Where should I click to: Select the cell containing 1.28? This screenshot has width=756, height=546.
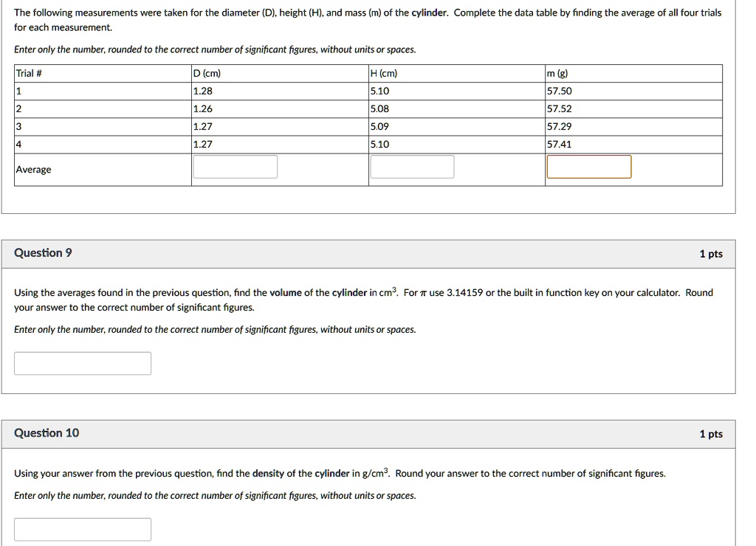tap(203, 90)
